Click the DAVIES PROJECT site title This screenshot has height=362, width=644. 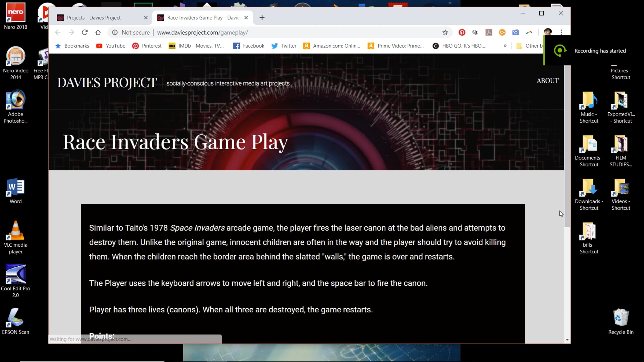[x=107, y=83]
